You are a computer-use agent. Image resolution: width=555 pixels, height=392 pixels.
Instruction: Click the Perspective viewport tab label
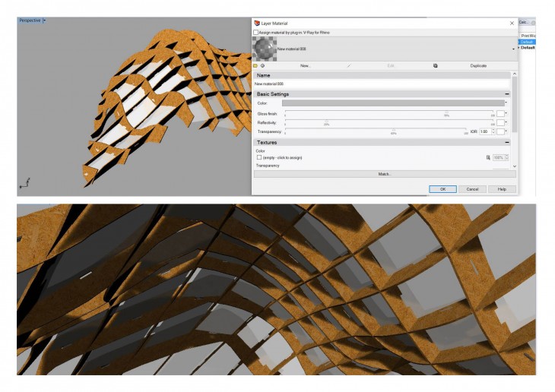tap(29, 20)
